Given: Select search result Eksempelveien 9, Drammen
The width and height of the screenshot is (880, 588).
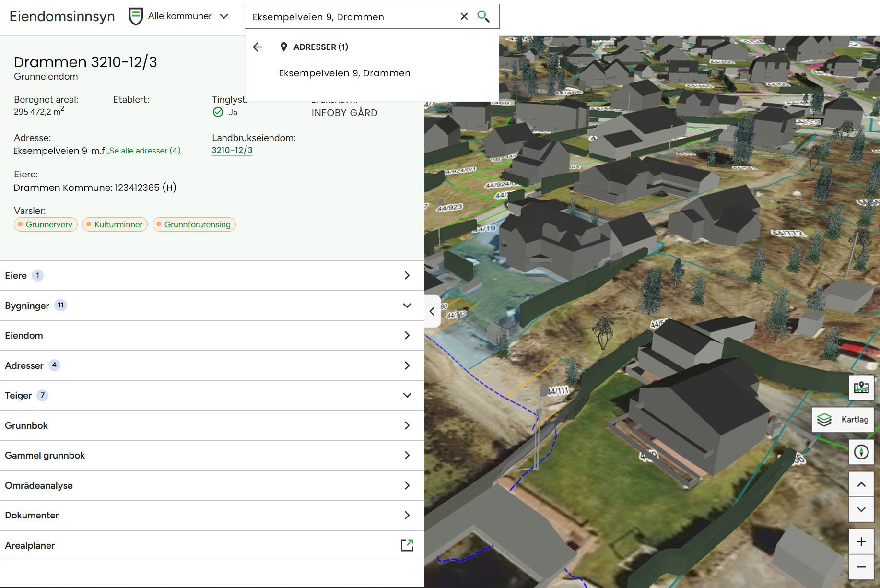Looking at the screenshot, I should 344,73.
